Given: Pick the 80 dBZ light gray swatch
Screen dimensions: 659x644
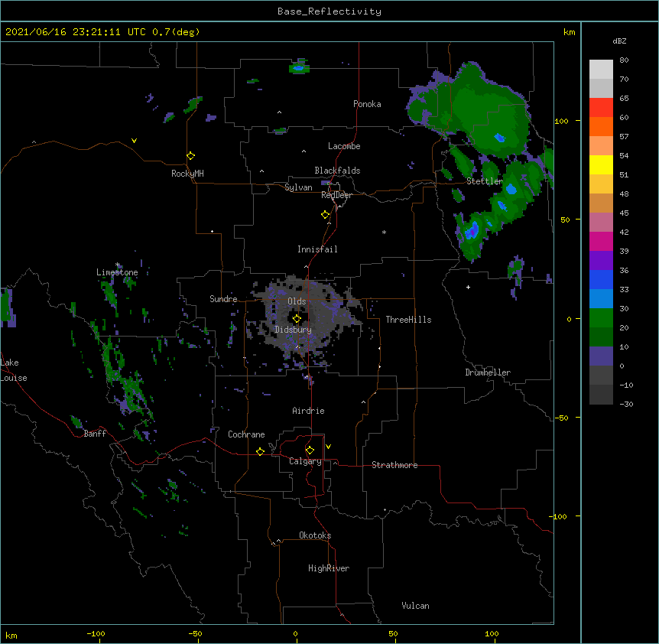Looking at the screenshot, I should click(x=601, y=70).
